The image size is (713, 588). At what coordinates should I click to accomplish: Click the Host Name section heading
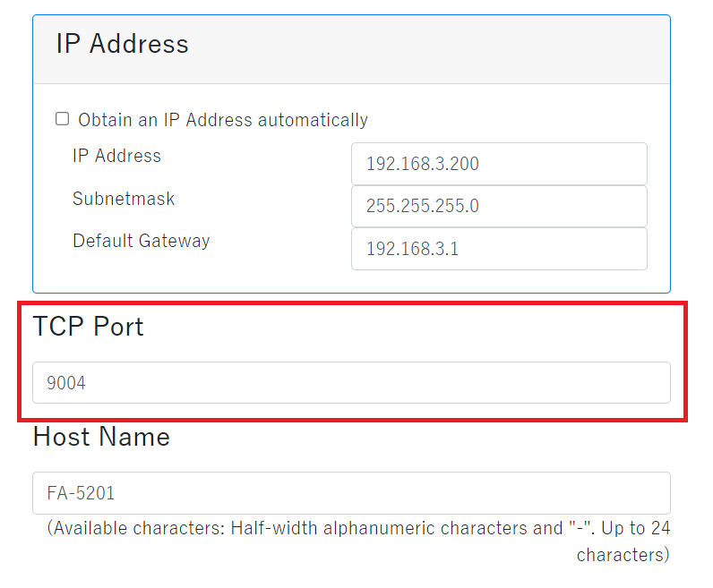[x=101, y=437]
